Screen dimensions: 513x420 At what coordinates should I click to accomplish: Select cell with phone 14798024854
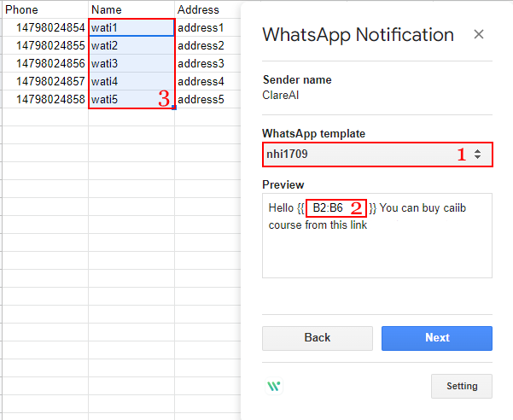pyautogui.click(x=45, y=27)
